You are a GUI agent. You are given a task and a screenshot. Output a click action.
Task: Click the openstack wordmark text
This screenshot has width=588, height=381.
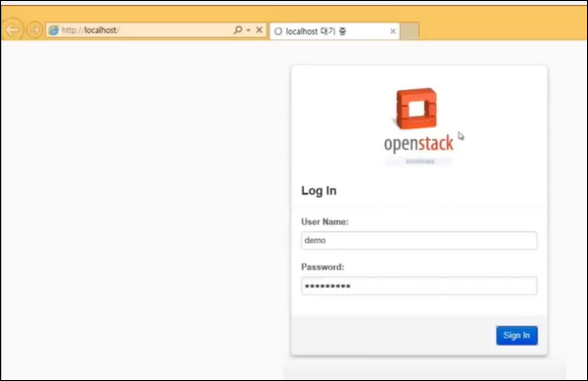coord(418,144)
